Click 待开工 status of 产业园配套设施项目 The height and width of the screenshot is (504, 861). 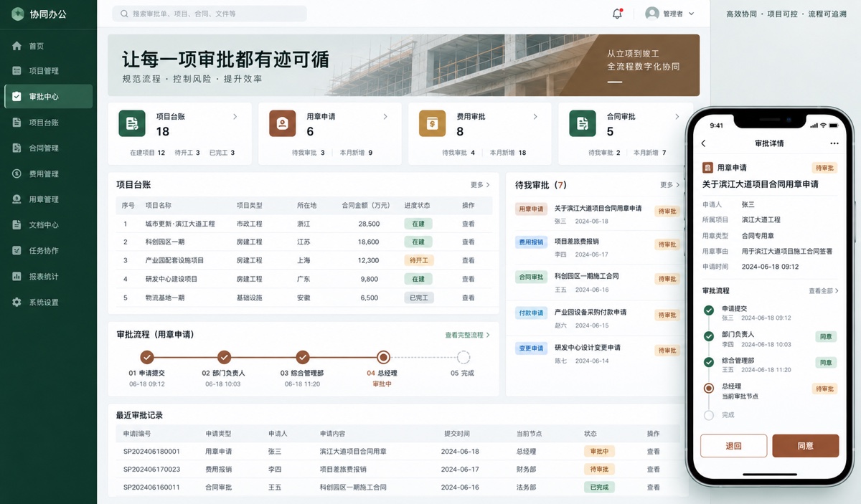[418, 260]
